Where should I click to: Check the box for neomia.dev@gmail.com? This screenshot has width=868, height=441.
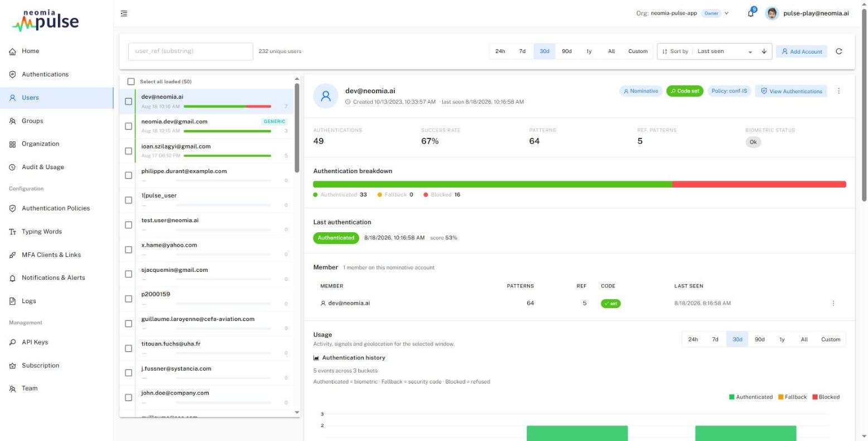[x=128, y=126]
